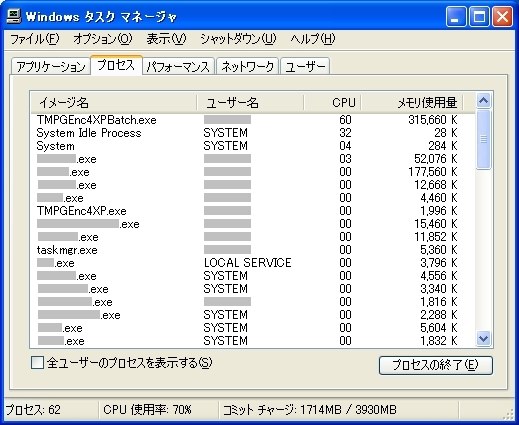Viewport: 519px width, 425px height.
Task: Select the System process row
Action: click(253, 146)
